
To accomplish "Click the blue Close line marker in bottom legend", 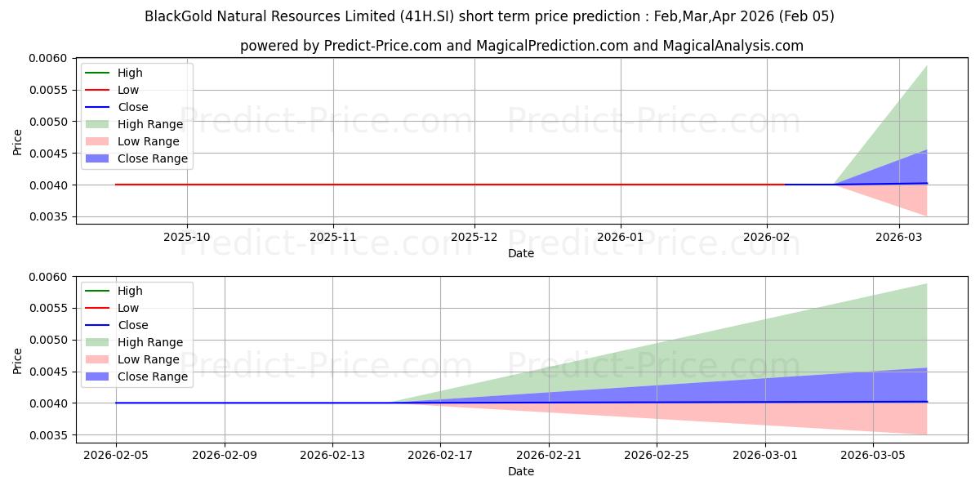I will (99, 325).
